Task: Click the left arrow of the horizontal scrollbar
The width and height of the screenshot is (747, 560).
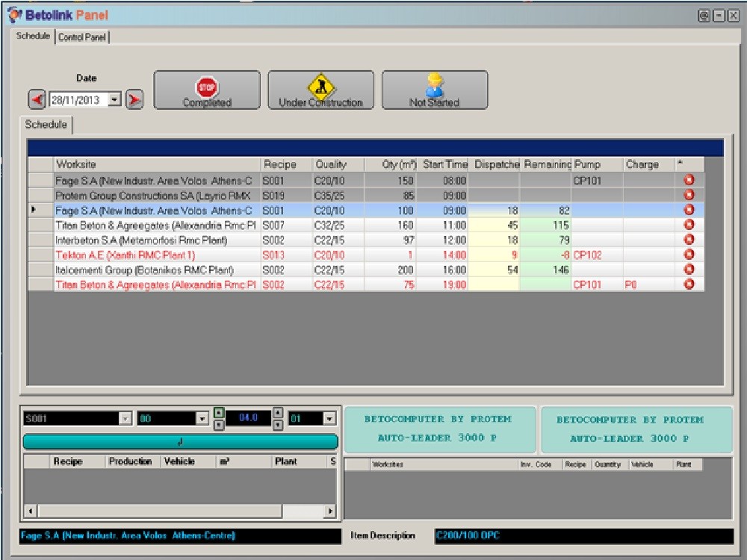Action: pyautogui.click(x=31, y=511)
